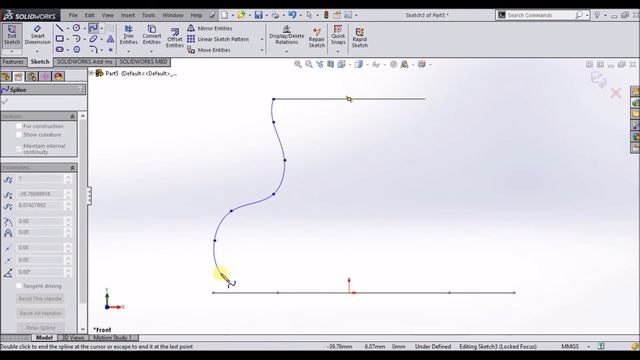
Task: Click the New document icon
Action: click(224, 15)
